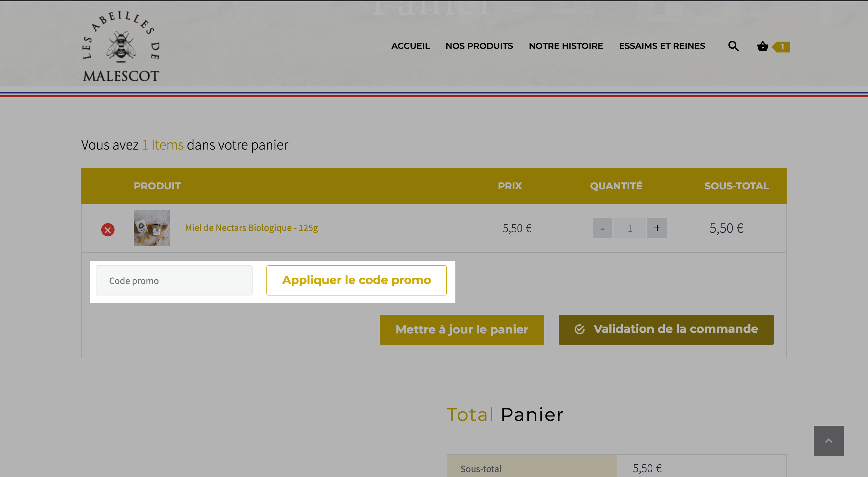This screenshot has width=868, height=477.
Task: Open the Miel de Nectars Biologique link
Action: (x=251, y=228)
